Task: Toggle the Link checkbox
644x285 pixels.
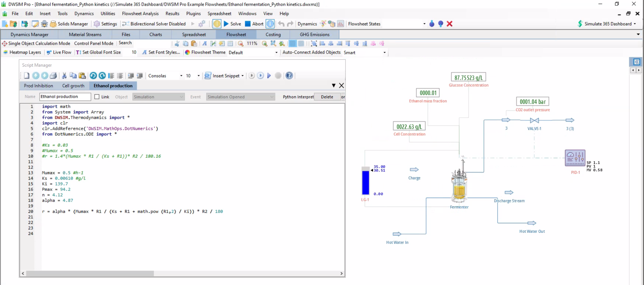Action: [97, 97]
